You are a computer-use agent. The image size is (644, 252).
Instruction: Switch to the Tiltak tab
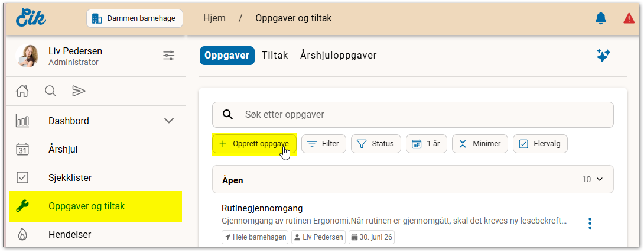point(275,56)
